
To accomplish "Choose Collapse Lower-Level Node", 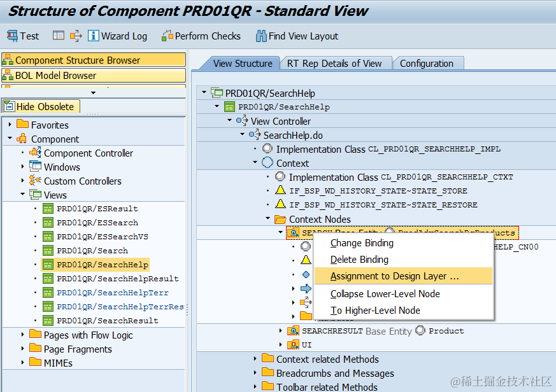I will [404, 294].
